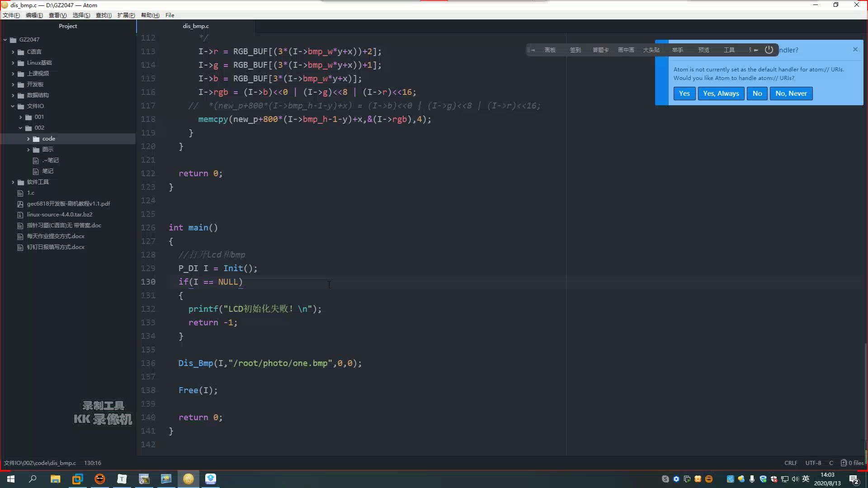Click the UTF-8 encoding selector

(813, 463)
